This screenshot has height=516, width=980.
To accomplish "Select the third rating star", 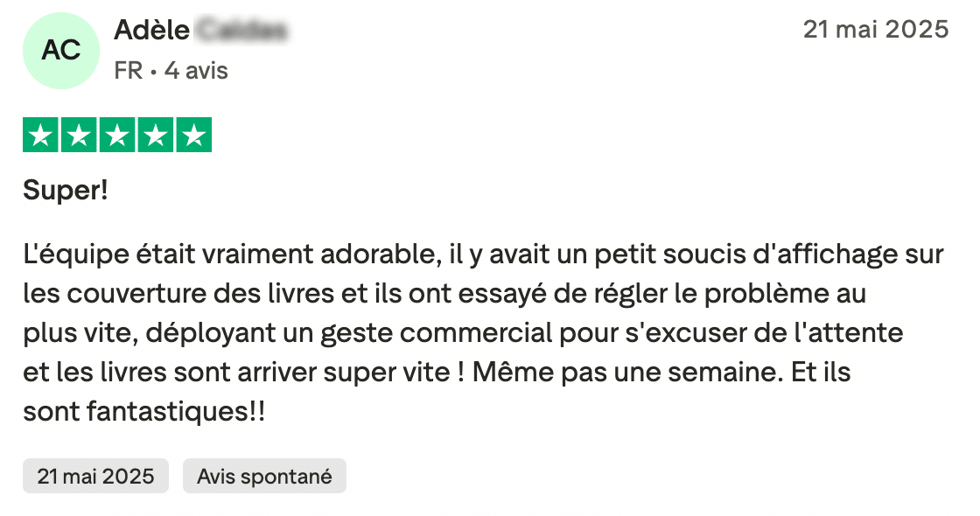I will pos(117,136).
